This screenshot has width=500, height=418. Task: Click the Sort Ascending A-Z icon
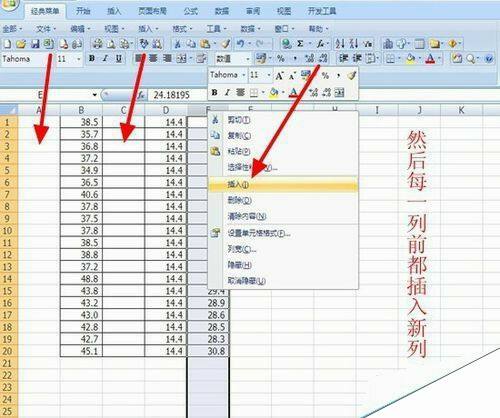coord(340,44)
